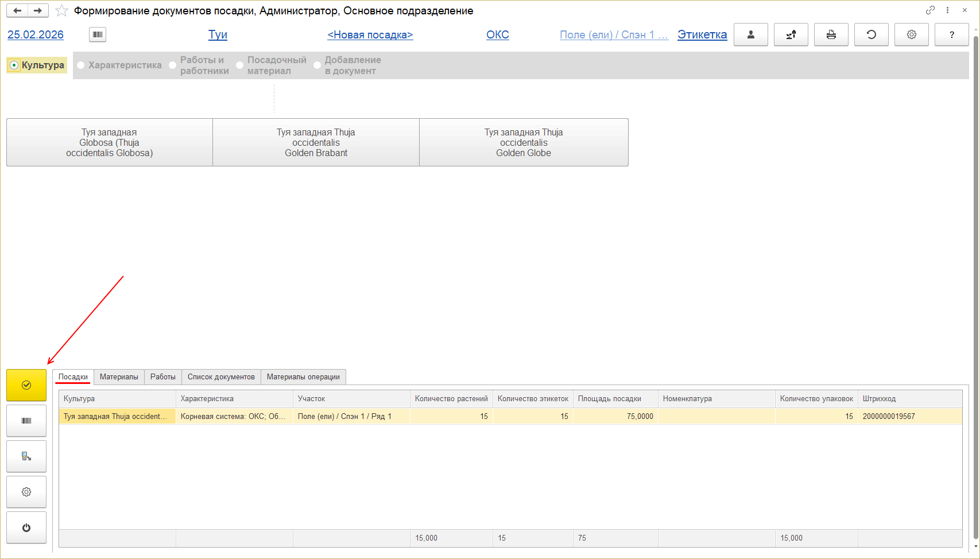Click the small barcode icon beside the date

98,34
